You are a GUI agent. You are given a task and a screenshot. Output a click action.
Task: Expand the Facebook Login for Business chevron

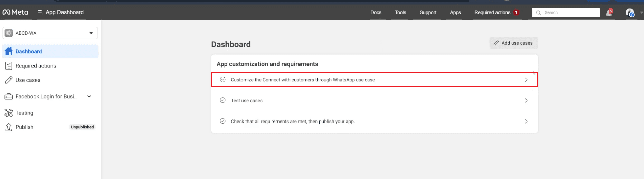[89, 96]
